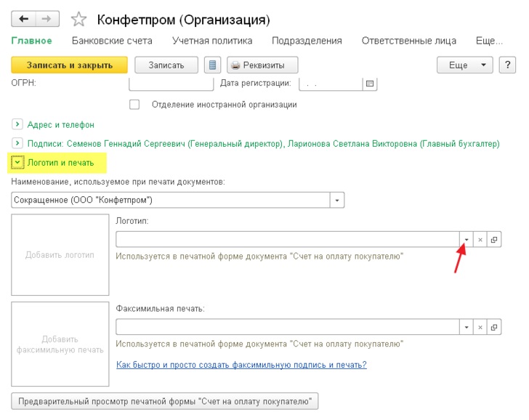The width and height of the screenshot is (529, 420).
Task: Open the Факсимильная печать item with open icon
Action: click(494, 327)
